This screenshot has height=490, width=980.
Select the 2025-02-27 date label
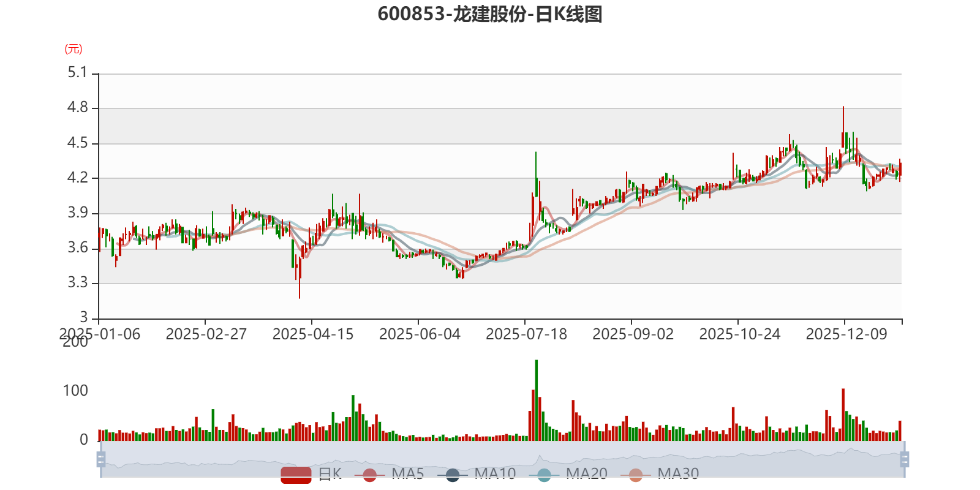[x=206, y=334]
